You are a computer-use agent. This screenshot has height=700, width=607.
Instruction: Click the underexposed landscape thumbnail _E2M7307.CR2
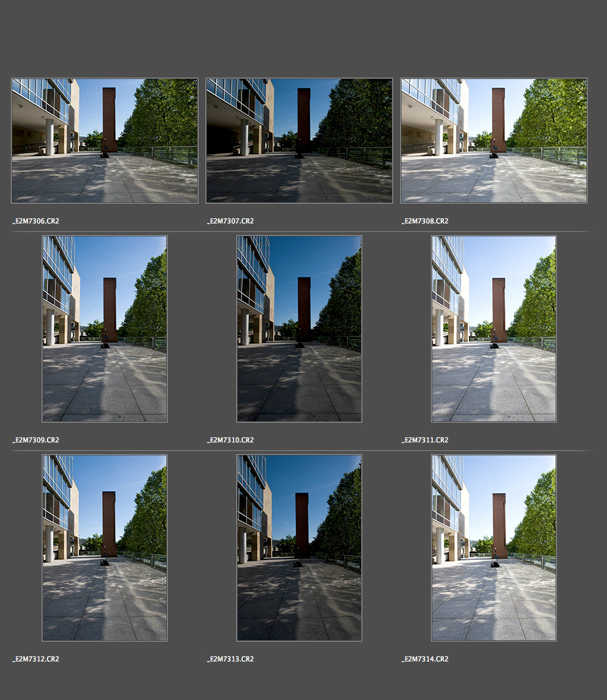pos(299,141)
